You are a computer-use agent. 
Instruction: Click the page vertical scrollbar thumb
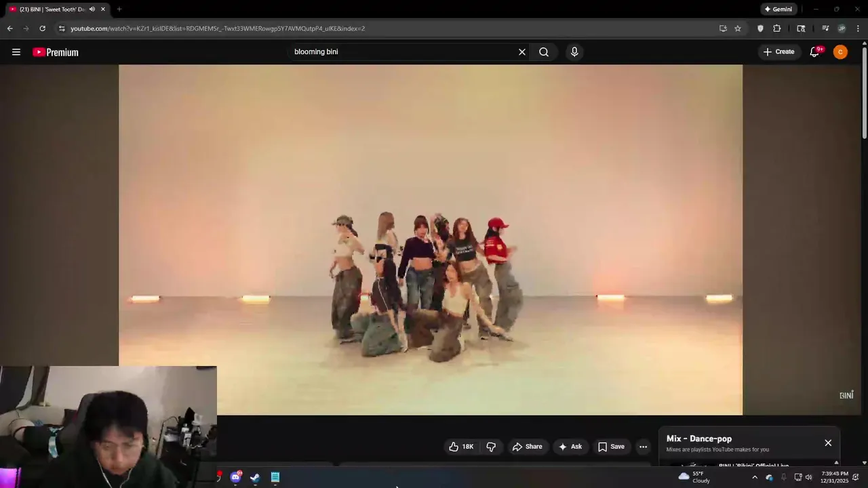(864, 91)
